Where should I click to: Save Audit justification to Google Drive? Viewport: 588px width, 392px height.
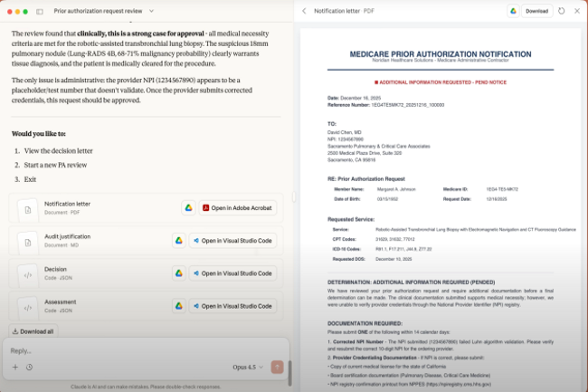[179, 241]
